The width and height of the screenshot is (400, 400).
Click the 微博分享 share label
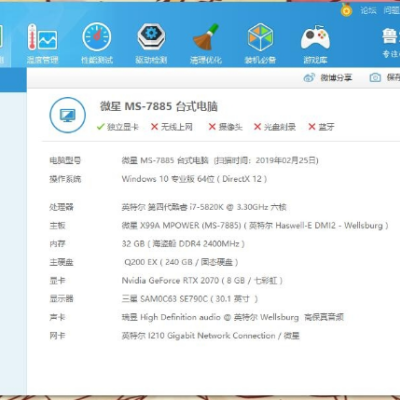tap(336, 78)
